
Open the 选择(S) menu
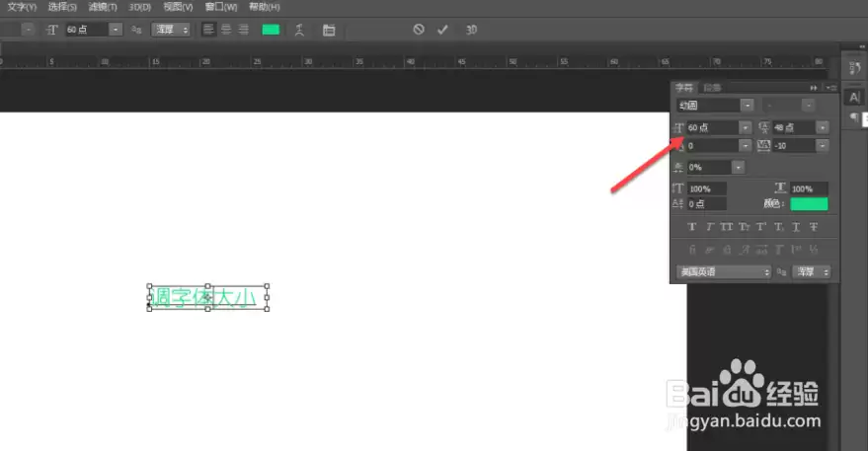62,7
